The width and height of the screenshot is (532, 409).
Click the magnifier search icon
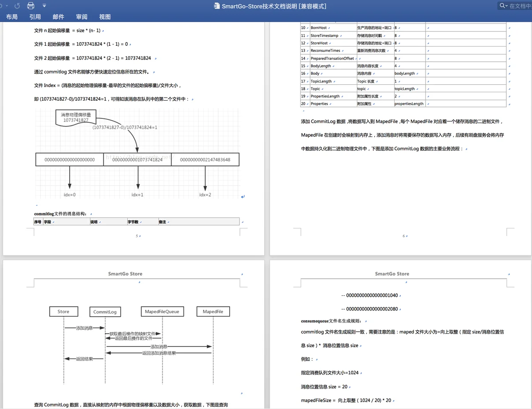pos(503,6)
